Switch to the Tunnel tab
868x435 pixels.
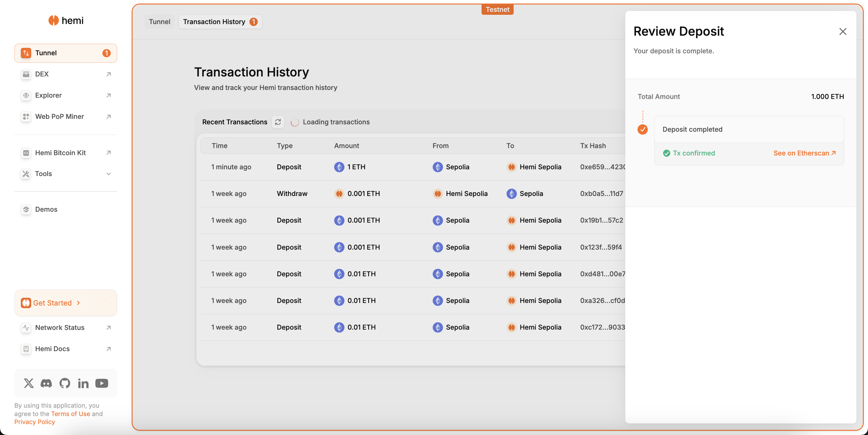coord(160,22)
